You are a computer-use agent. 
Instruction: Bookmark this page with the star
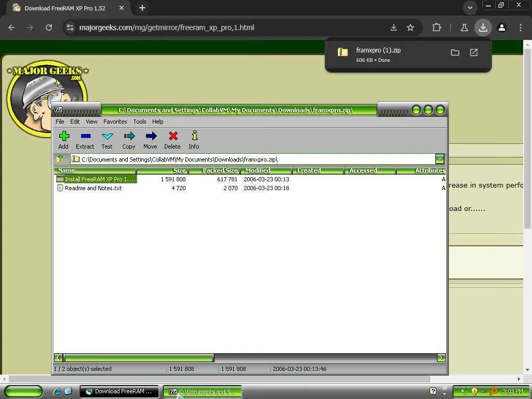410,28
